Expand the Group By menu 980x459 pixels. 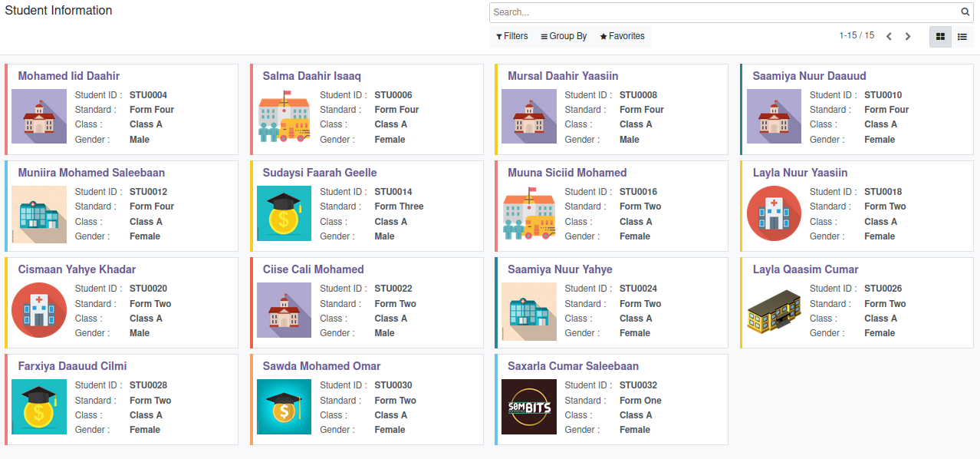(564, 36)
